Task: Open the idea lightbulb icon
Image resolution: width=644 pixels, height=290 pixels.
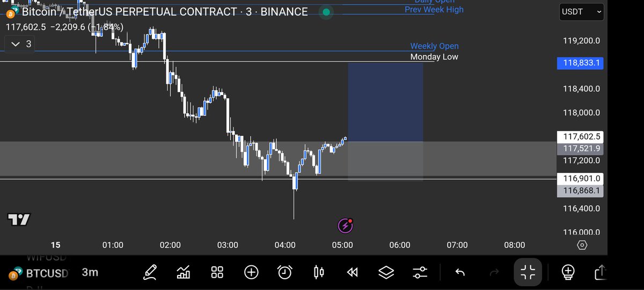Action: click(x=568, y=272)
